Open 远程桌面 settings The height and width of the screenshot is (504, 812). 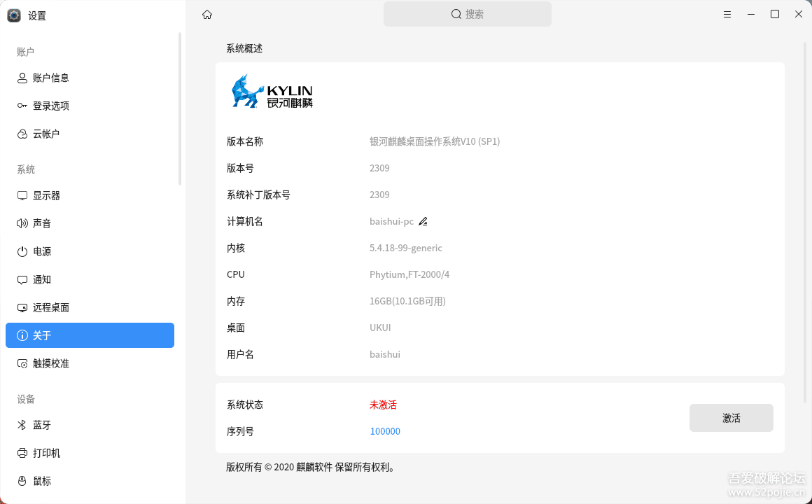(x=90, y=308)
